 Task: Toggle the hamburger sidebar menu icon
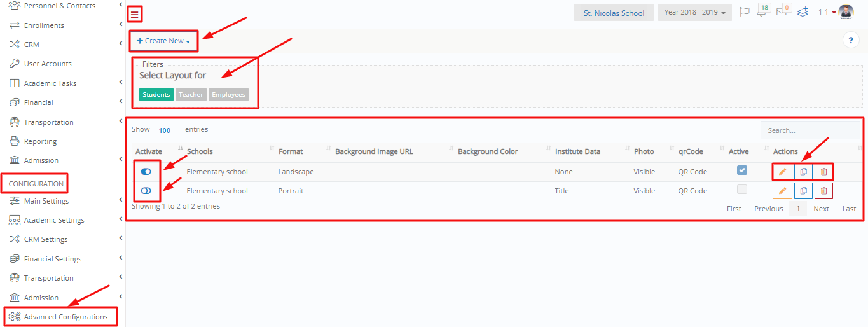pyautogui.click(x=134, y=13)
